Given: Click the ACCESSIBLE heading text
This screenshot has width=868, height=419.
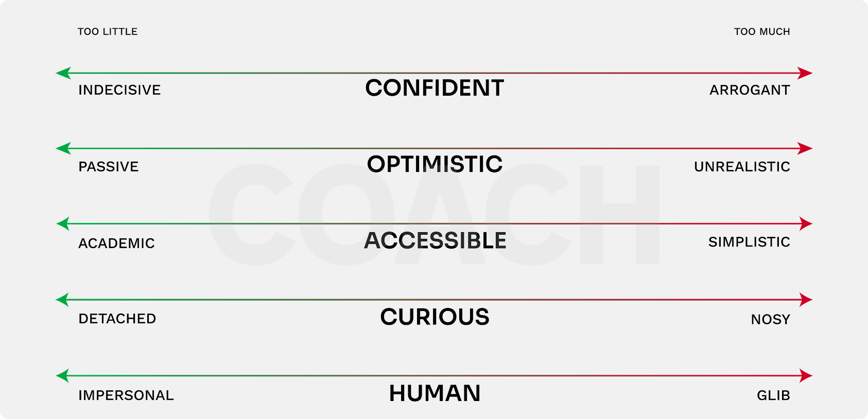Looking at the screenshot, I should coord(435,240).
